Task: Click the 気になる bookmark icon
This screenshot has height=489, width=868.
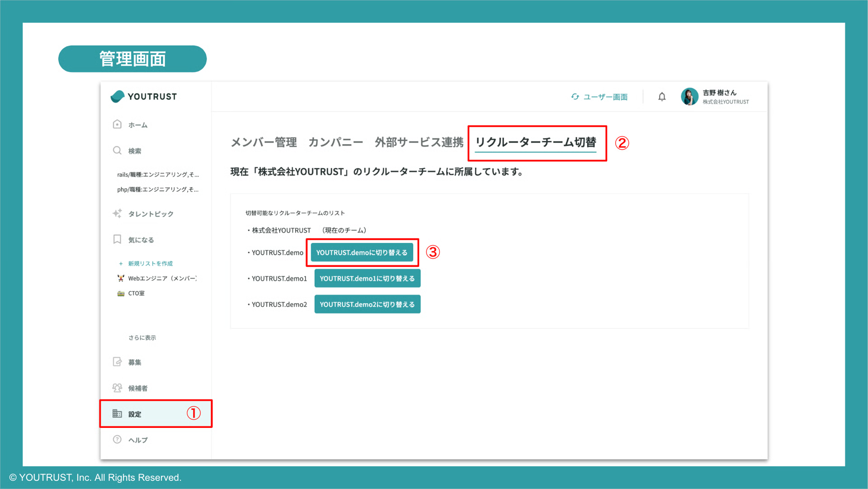Action: (117, 239)
